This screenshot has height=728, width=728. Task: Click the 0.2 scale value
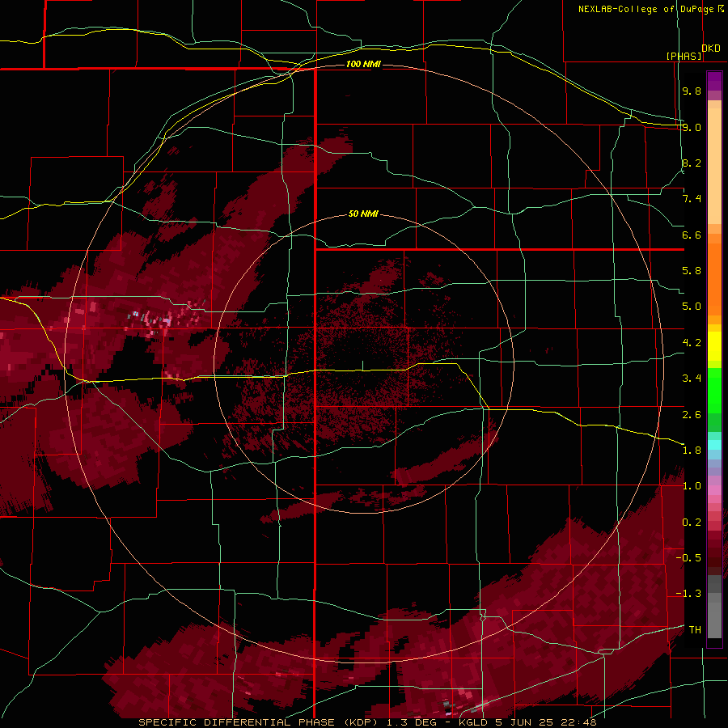tap(692, 523)
